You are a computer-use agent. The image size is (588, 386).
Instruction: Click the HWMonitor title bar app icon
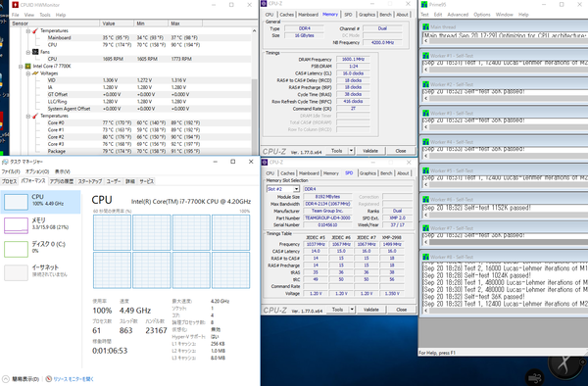pyautogui.click(x=15, y=5)
